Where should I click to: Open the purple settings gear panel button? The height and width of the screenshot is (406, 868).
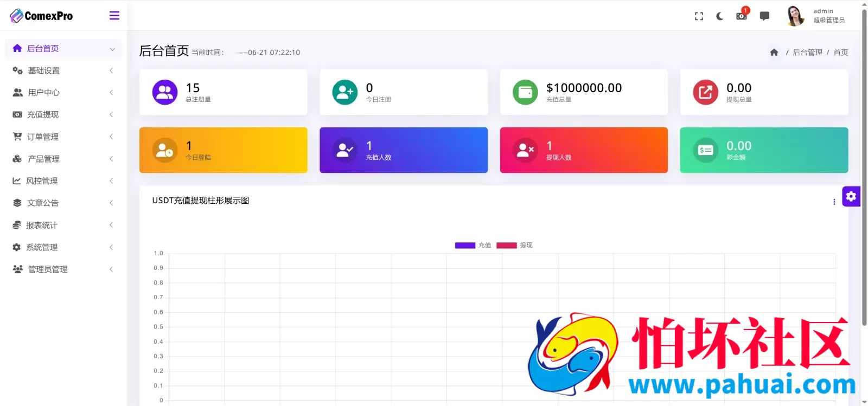pos(851,196)
